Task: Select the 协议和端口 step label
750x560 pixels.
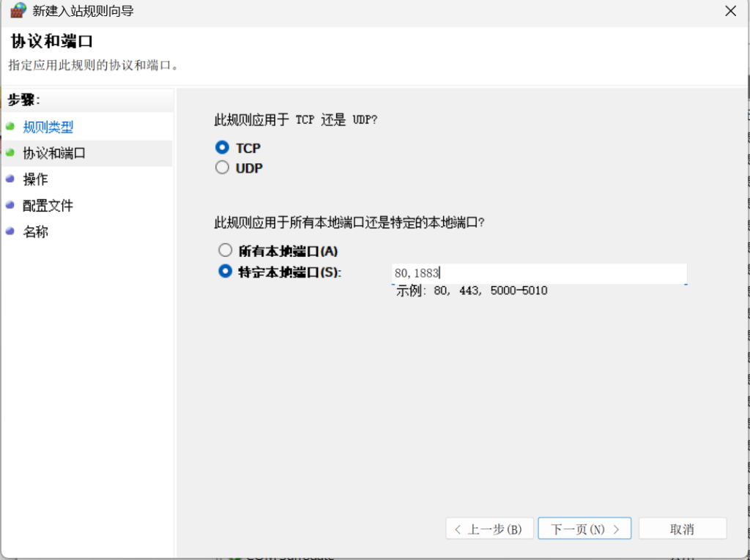Action: (54, 153)
